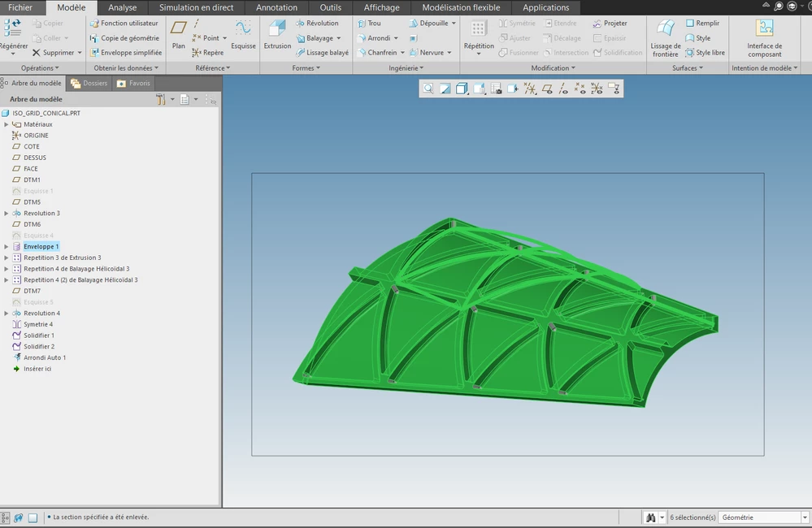
Task: Click zoom-to-fit icon in graphics toolbar
Action: pyautogui.click(x=428, y=89)
